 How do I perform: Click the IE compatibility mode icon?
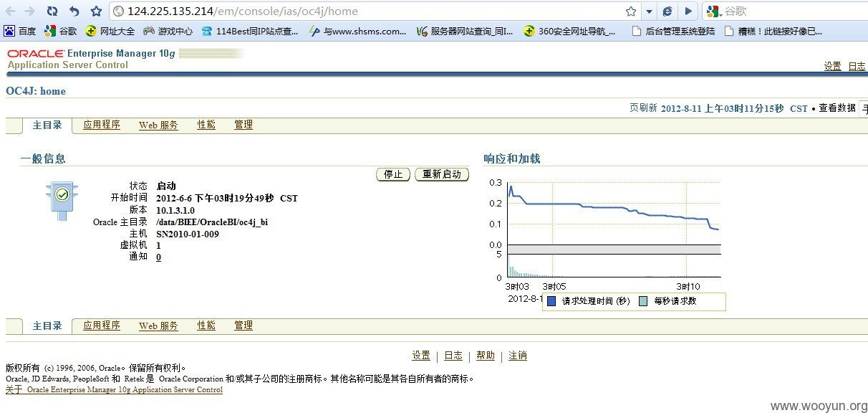667,11
